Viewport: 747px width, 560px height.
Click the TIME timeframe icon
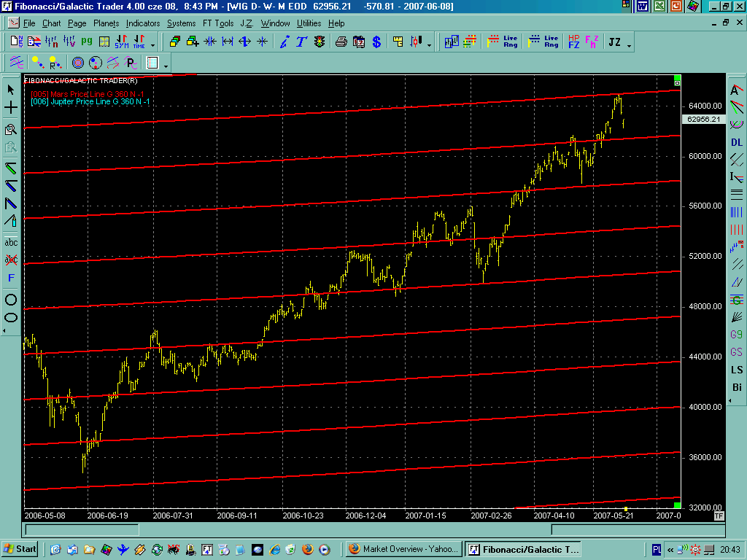click(x=139, y=42)
